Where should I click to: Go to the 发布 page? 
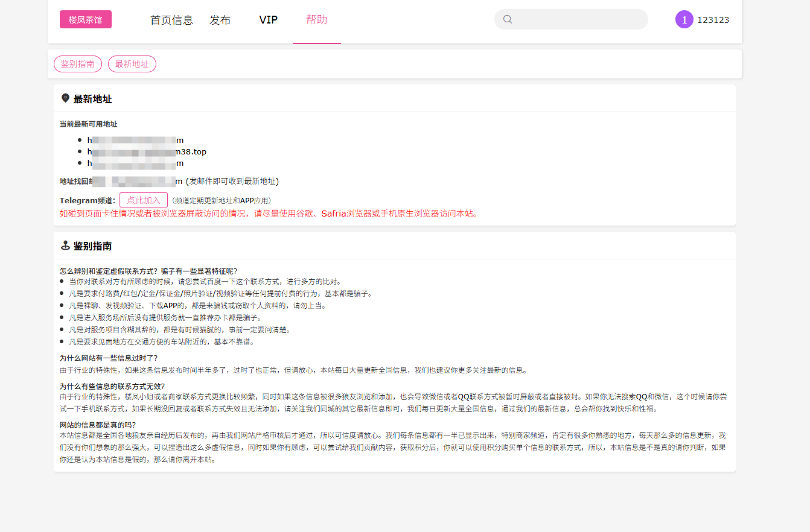pos(220,20)
